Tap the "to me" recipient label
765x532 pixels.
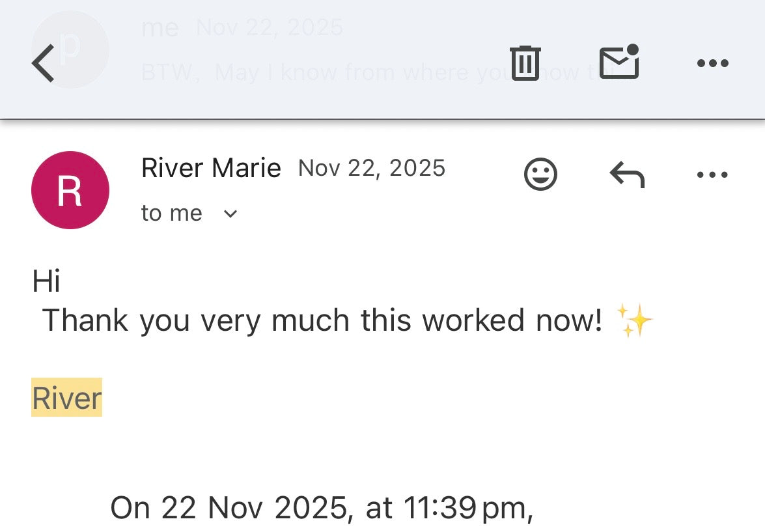point(171,214)
